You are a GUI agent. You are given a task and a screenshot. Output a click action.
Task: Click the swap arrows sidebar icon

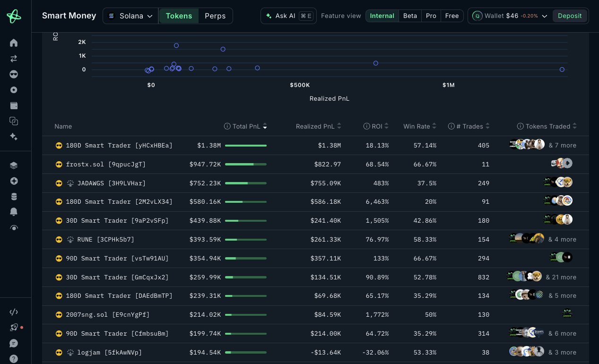click(x=14, y=59)
